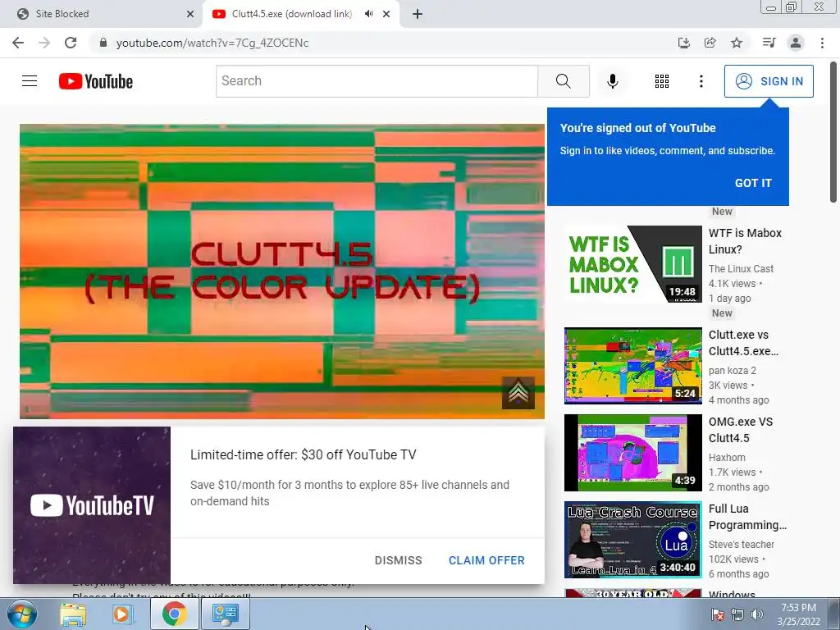Click the channel name 'Haxhom'
840x630 pixels.
727,457
